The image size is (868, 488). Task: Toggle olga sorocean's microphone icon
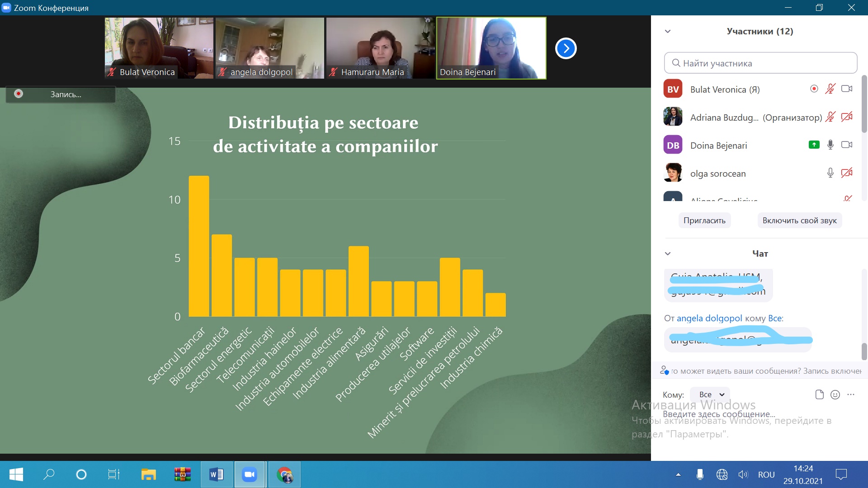point(830,173)
